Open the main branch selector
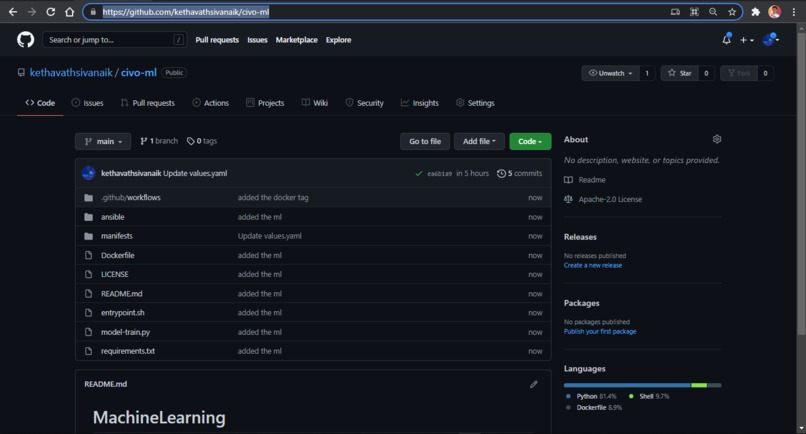Viewport: 806px width, 434px height. click(103, 141)
